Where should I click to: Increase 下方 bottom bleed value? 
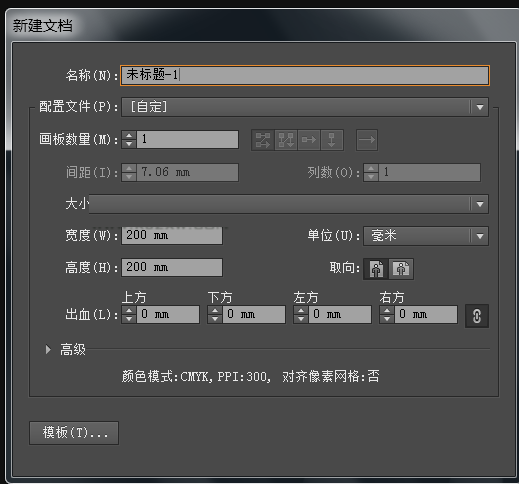tap(215, 310)
